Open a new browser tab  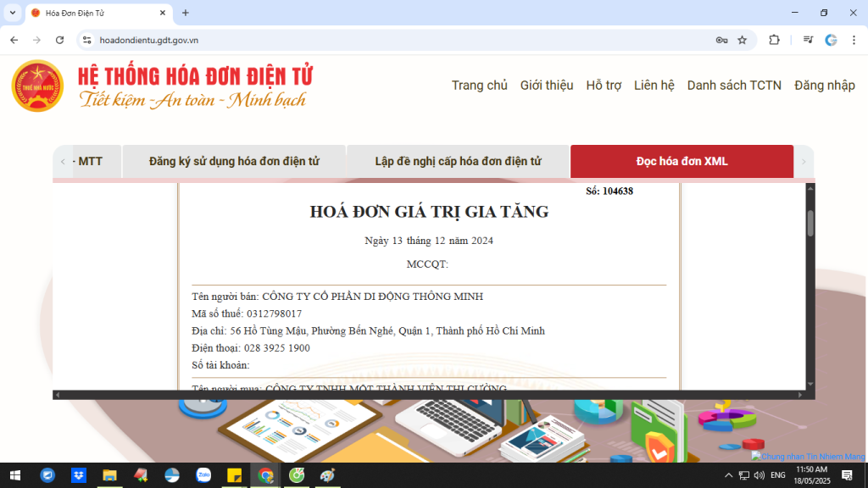(186, 13)
